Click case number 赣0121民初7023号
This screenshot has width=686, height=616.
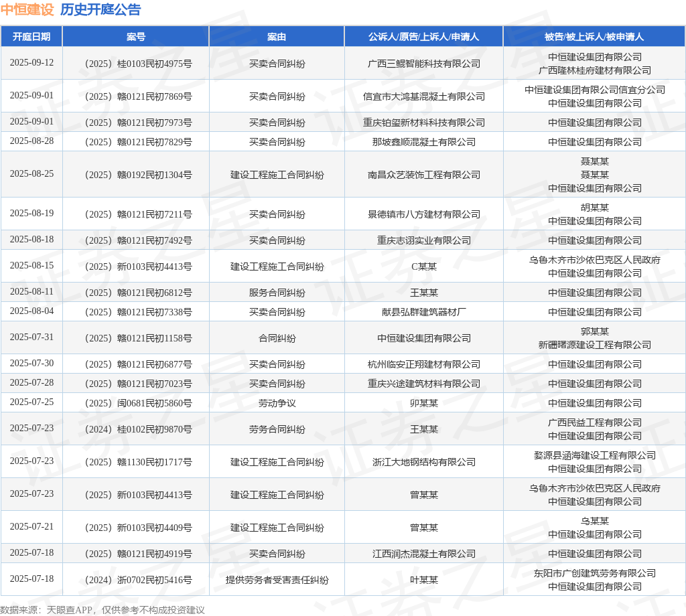(x=138, y=384)
